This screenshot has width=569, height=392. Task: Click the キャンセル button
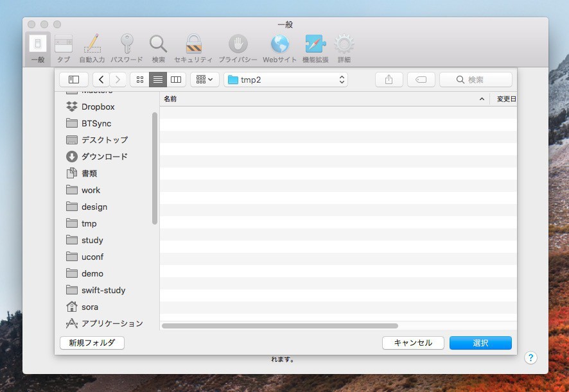coord(412,343)
